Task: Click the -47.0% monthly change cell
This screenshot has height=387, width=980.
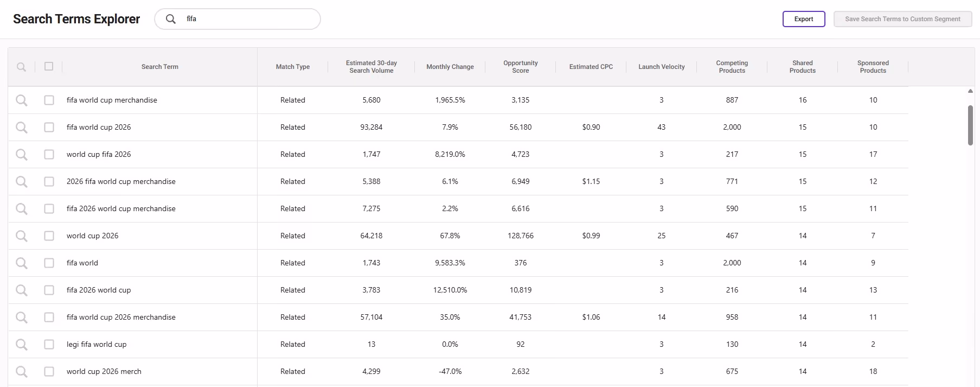Action: point(450,371)
